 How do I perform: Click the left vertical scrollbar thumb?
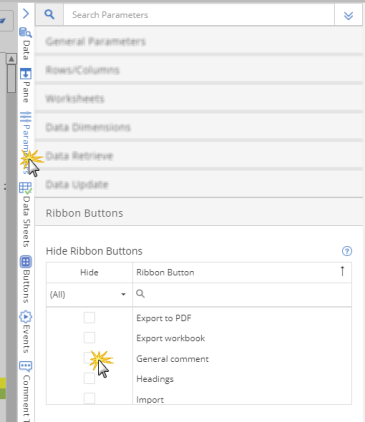11,79
